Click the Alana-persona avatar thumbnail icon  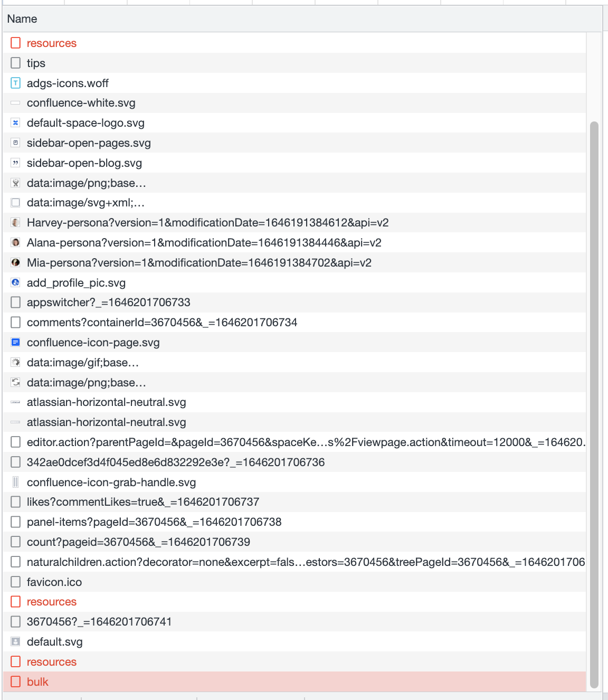pos(16,243)
